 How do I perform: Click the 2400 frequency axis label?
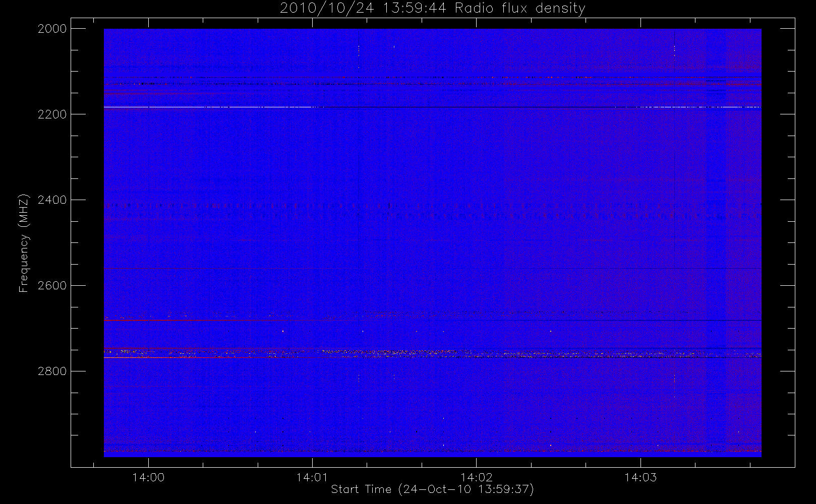point(52,200)
